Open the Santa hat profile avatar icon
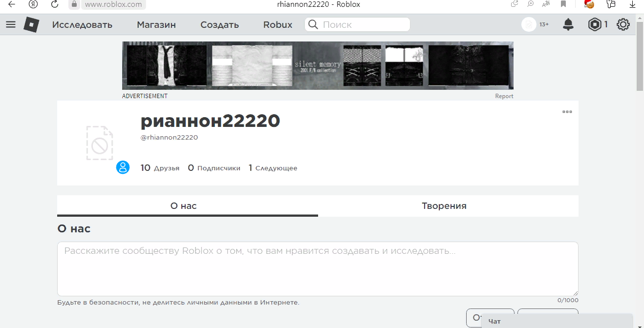The height and width of the screenshot is (328, 644). tap(589, 4)
